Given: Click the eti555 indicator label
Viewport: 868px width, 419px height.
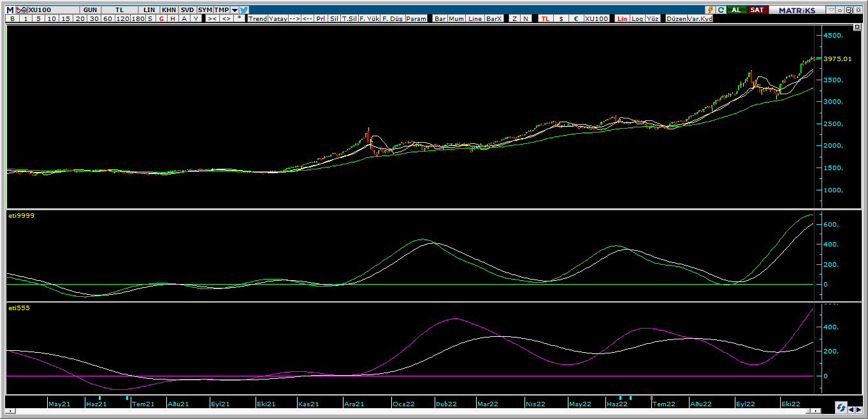Looking at the screenshot, I should 19,308.
